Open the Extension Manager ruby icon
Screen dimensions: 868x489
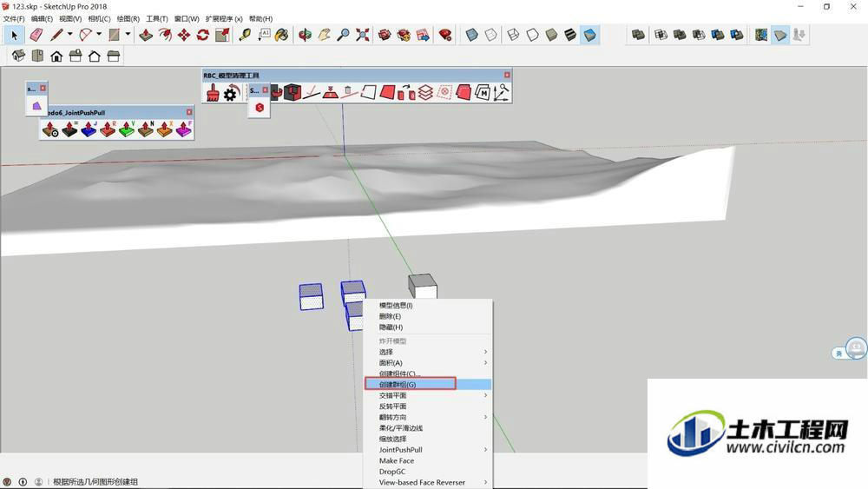click(x=445, y=35)
